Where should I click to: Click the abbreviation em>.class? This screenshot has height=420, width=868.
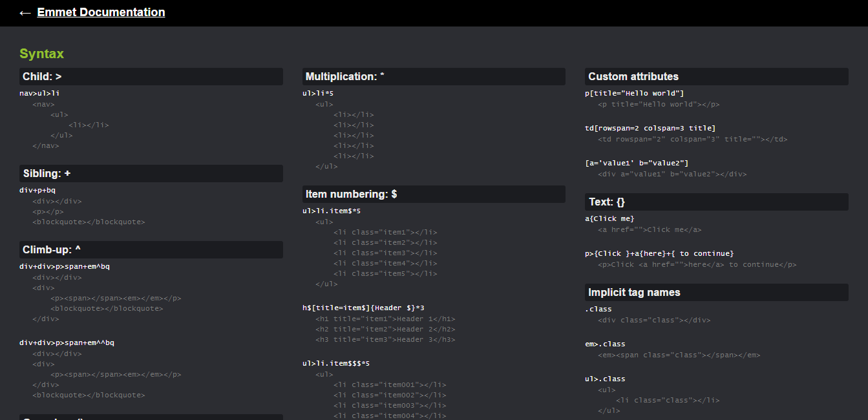tap(605, 344)
